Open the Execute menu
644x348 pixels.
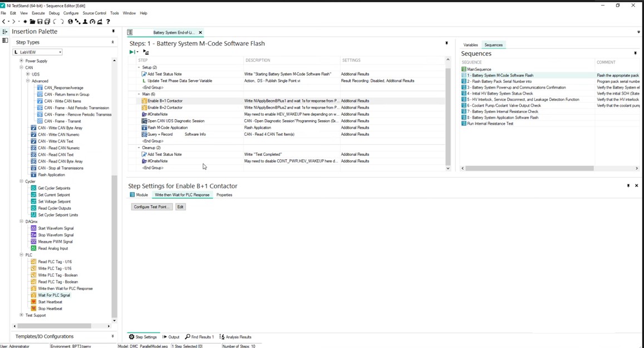pos(38,13)
